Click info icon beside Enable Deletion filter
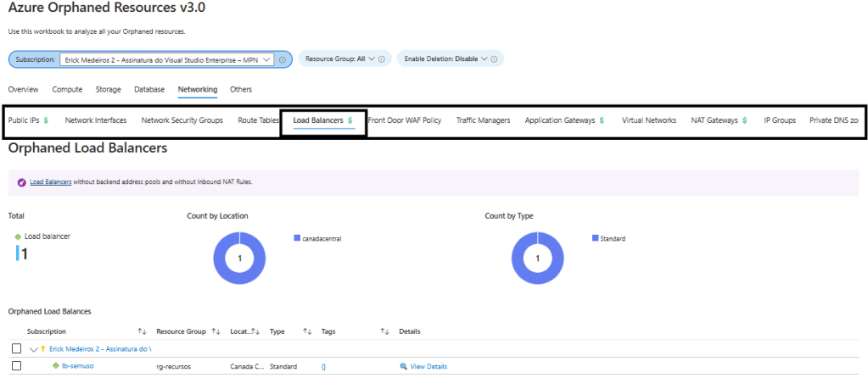The width and height of the screenshot is (868, 378). tap(496, 59)
